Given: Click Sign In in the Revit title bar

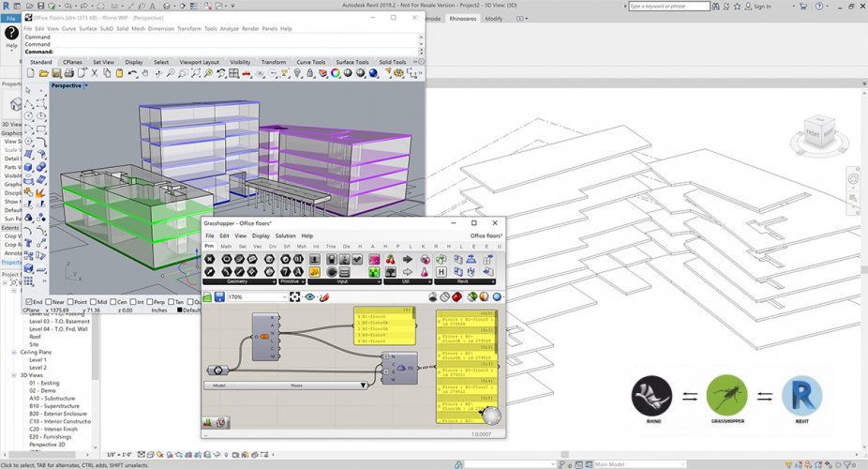Looking at the screenshot, I should tap(761, 7).
